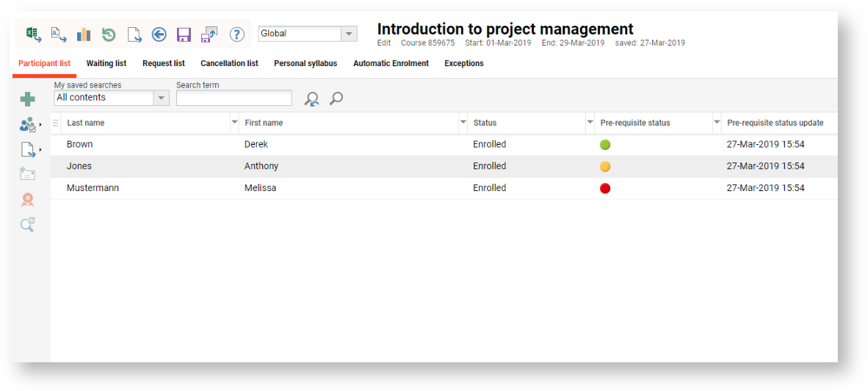Open help with the question mark icon

point(236,34)
